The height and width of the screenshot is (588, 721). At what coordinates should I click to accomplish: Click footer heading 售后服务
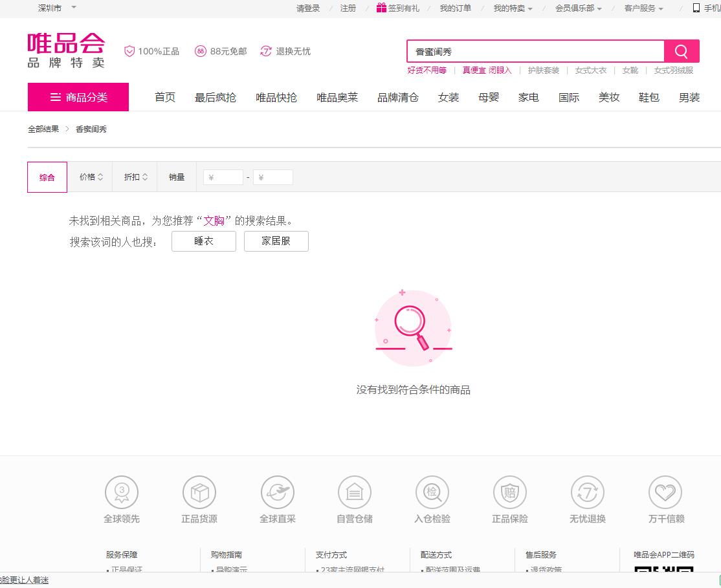pyautogui.click(x=541, y=554)
